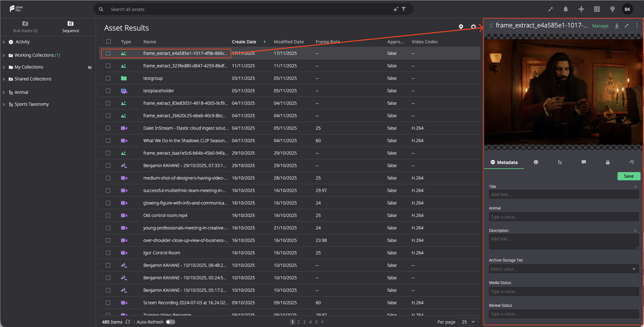Open the Sequence panel icon
The height and width of the screenshot is (327, 644).
point(70,23)
